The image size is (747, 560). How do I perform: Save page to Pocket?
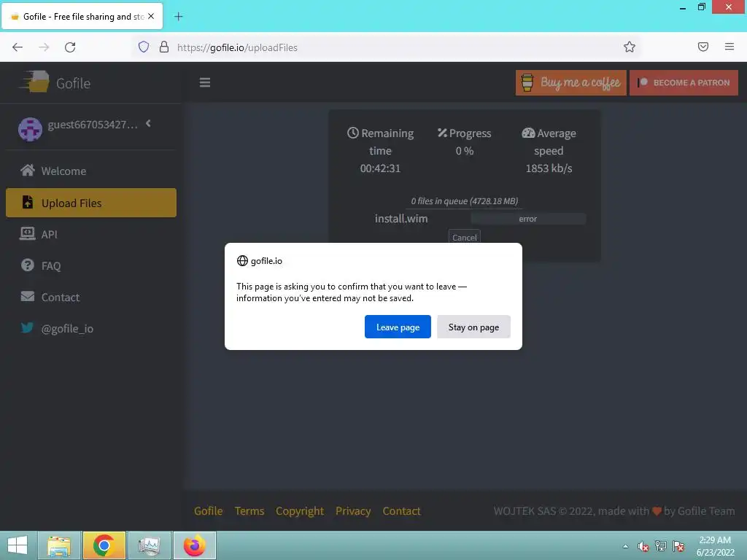[x=703, y=47]
